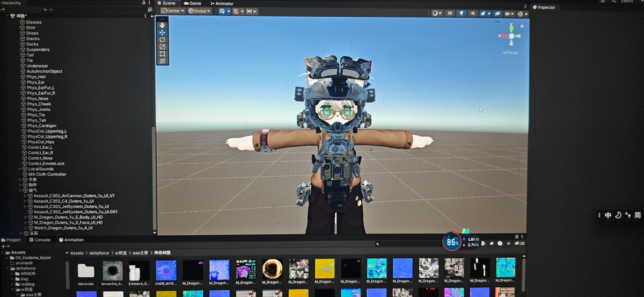Viewport: 644px width, 297px height.
Task: Toggle the Persp projection label
Action: pos(511,53)
